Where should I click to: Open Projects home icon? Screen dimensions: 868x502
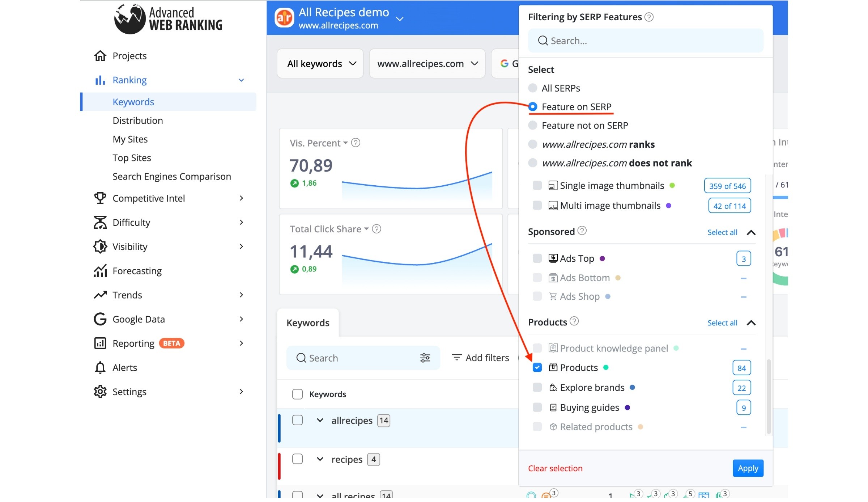(100, 56)
